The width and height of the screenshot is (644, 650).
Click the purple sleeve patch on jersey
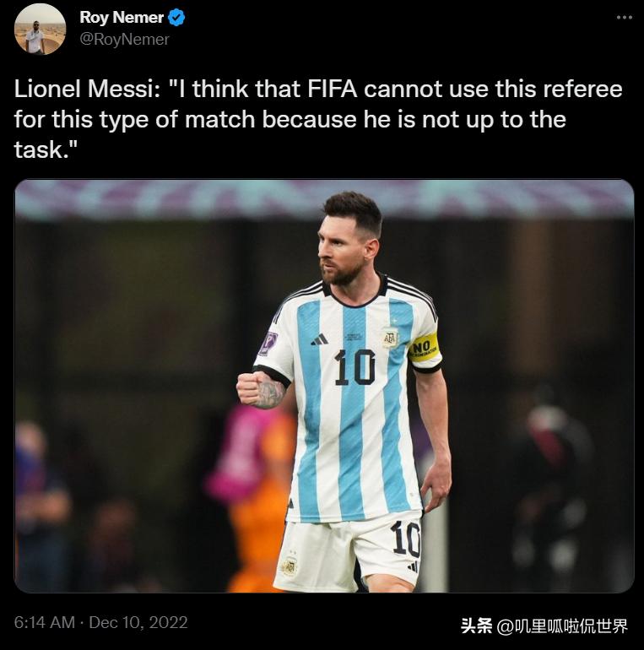click(x=268, y=344)
